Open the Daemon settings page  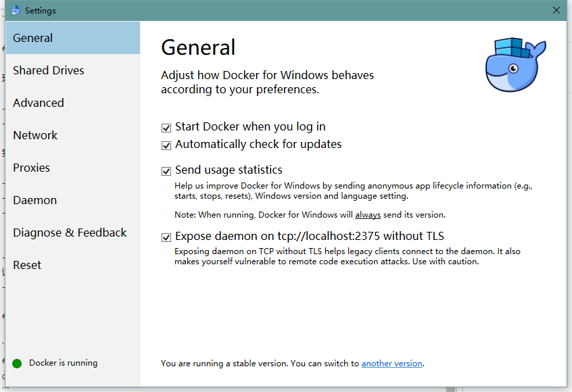coord(34,200)
